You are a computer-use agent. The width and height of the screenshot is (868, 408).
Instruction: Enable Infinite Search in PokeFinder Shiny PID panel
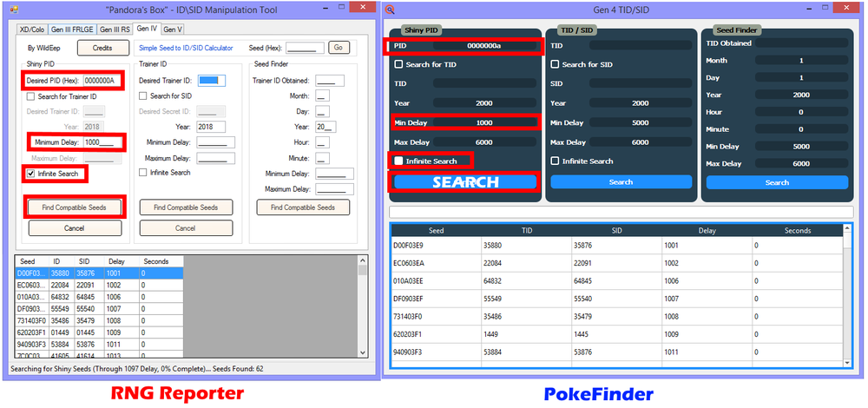point(398,161)
